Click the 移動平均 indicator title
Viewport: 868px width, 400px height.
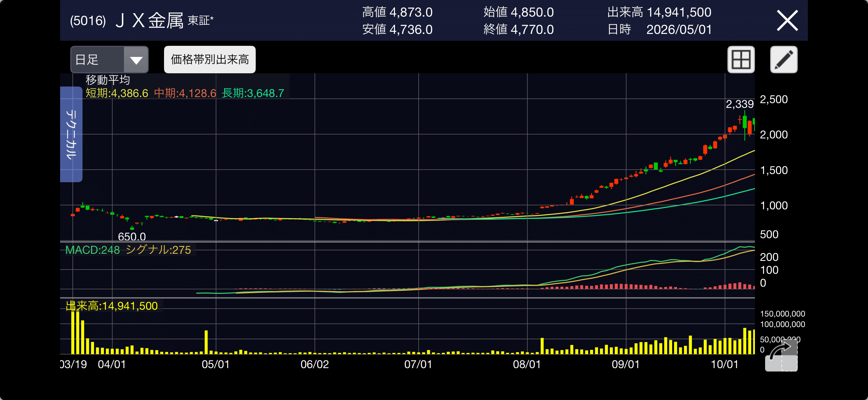click(x=108, y=80)
